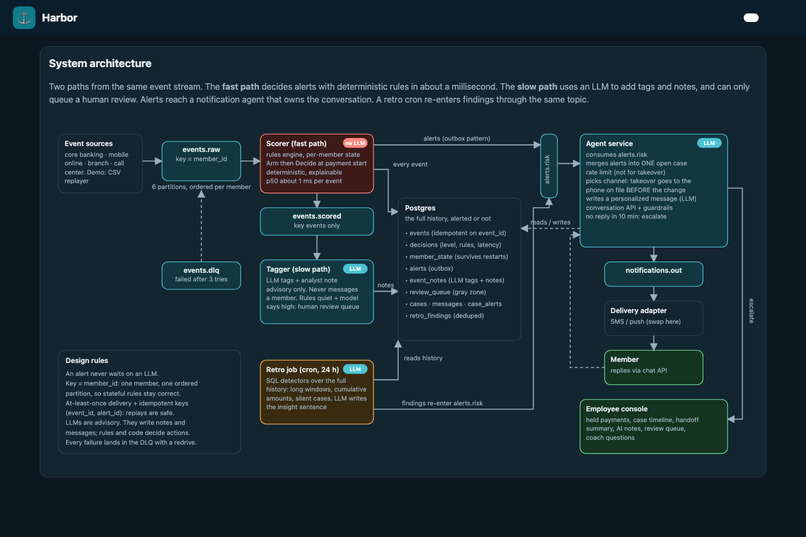Click the LLM badge on Tagger node
This screenshot has width=806, height=537.
[355, 269]
